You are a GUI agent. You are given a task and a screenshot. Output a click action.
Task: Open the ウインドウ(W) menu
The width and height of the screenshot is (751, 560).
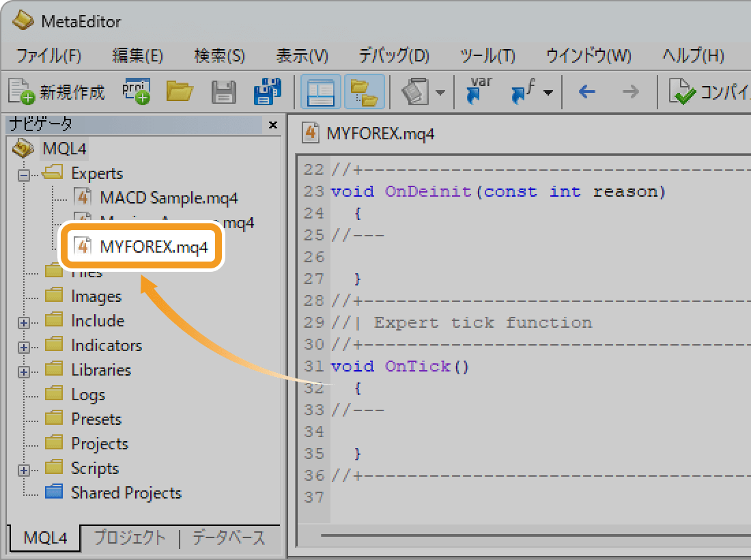(x=589, y=55)
